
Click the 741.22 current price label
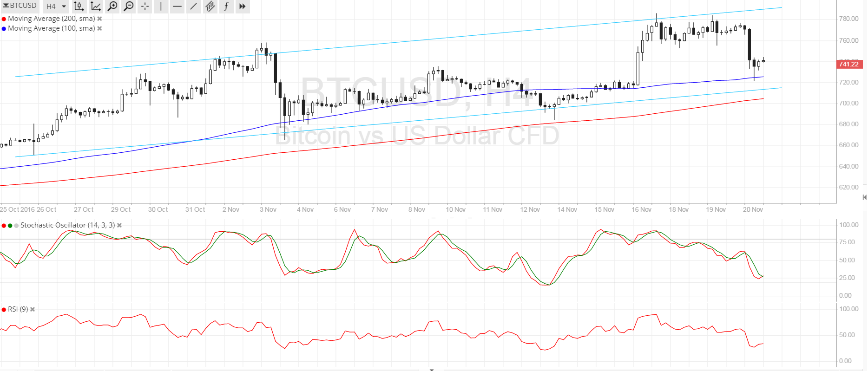(x=849, y=64)
